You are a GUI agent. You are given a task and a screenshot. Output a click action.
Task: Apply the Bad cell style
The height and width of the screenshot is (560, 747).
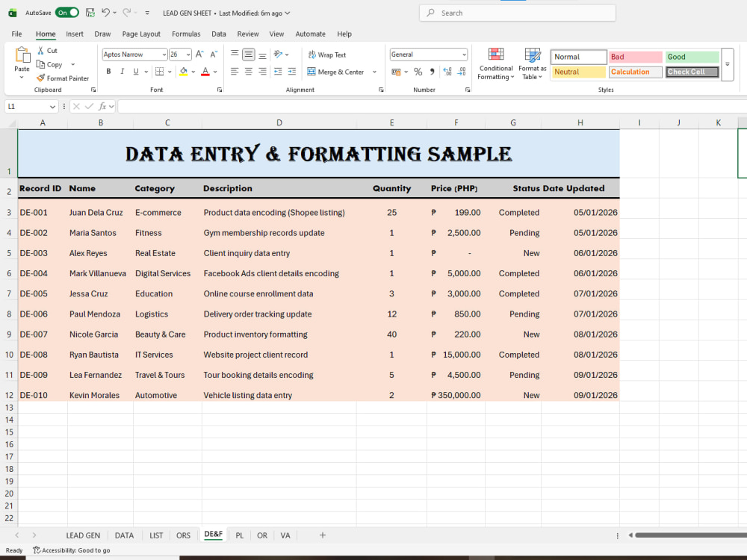[x=636, y=57]
